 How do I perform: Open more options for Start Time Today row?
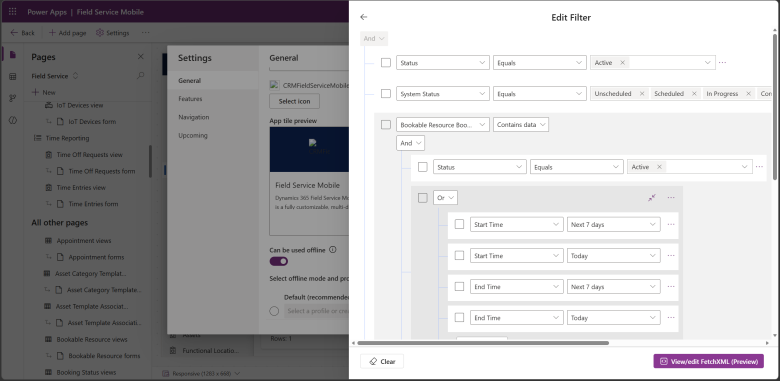671,255
